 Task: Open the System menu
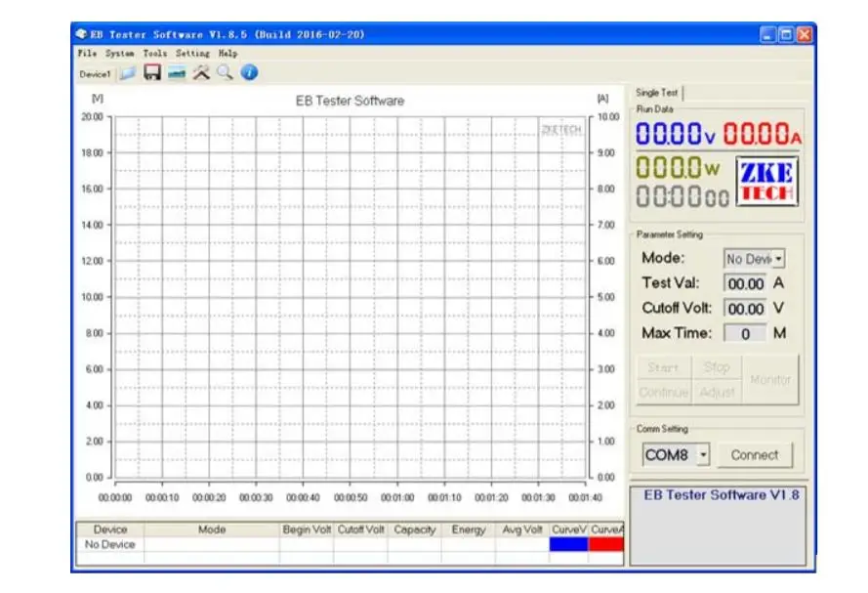tap(119, 53)
